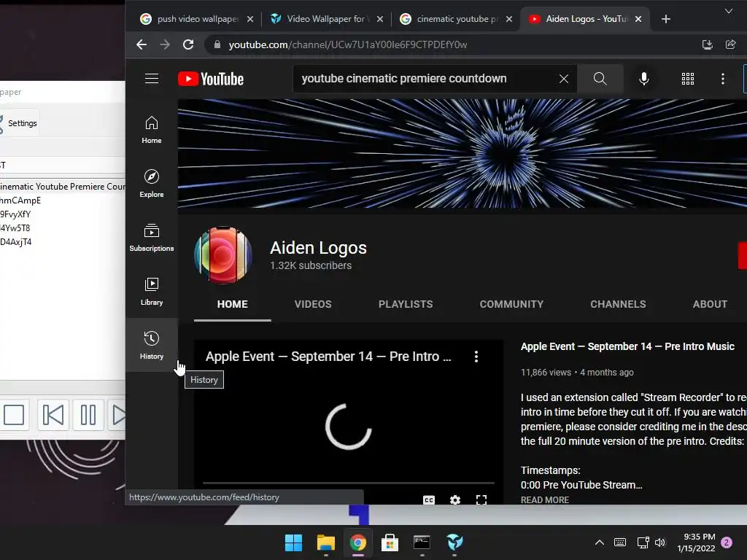Viewport: 747px width, 560px height.
Task: Open History in the YouTube sidebar
Action: tap(152, 345)
